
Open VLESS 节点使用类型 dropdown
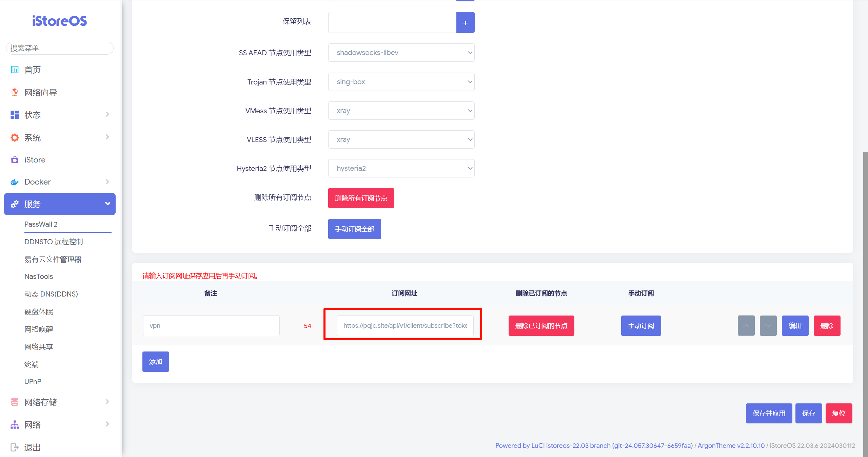[x=401, y=139]
